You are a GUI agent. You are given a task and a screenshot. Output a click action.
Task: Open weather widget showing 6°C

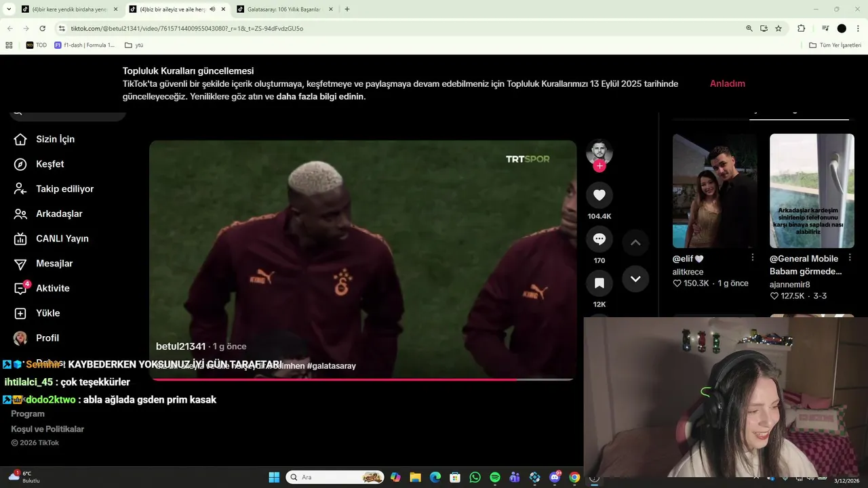coord(24,476)
